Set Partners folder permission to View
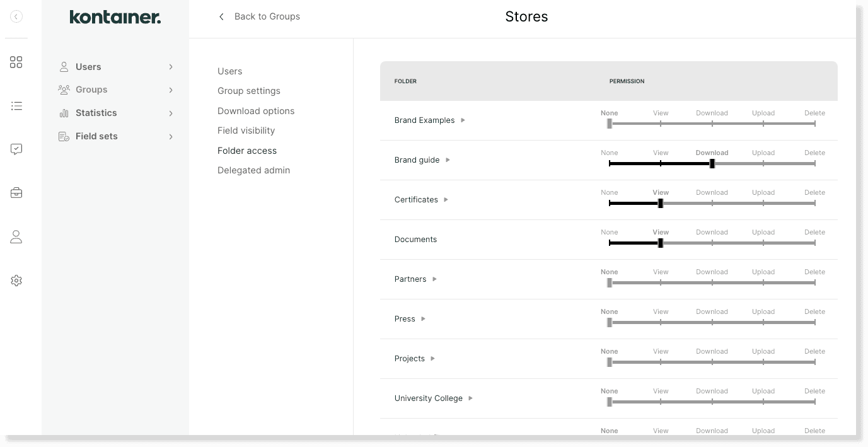The height and width of the screenshot is (447, 868). 661,283
